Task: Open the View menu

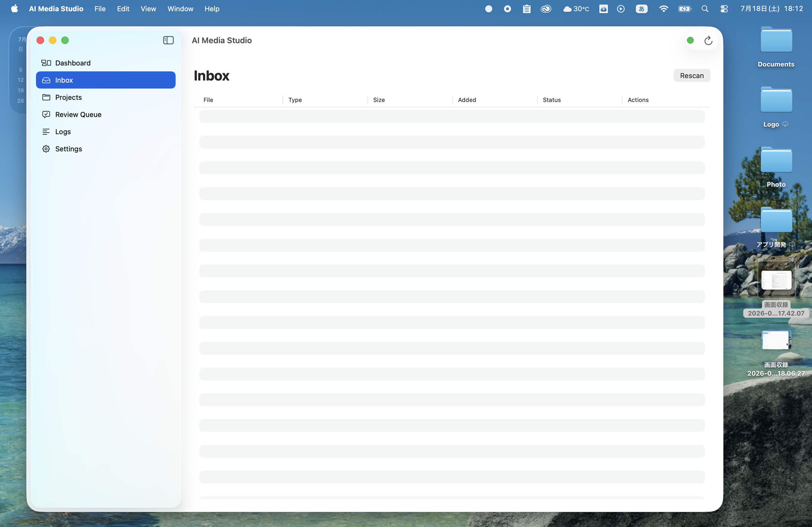Action: (148, 9)
